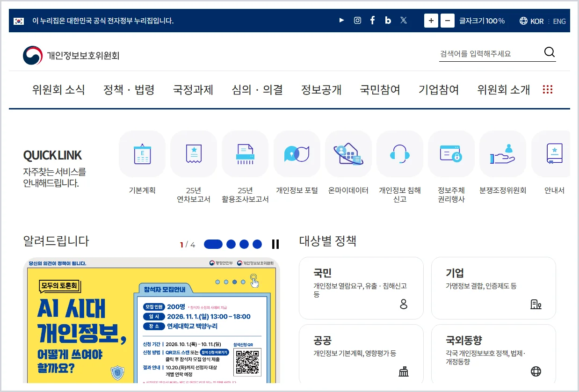Open the red dots full sitemap menu
579x392 pixels.
coord(548,89)
